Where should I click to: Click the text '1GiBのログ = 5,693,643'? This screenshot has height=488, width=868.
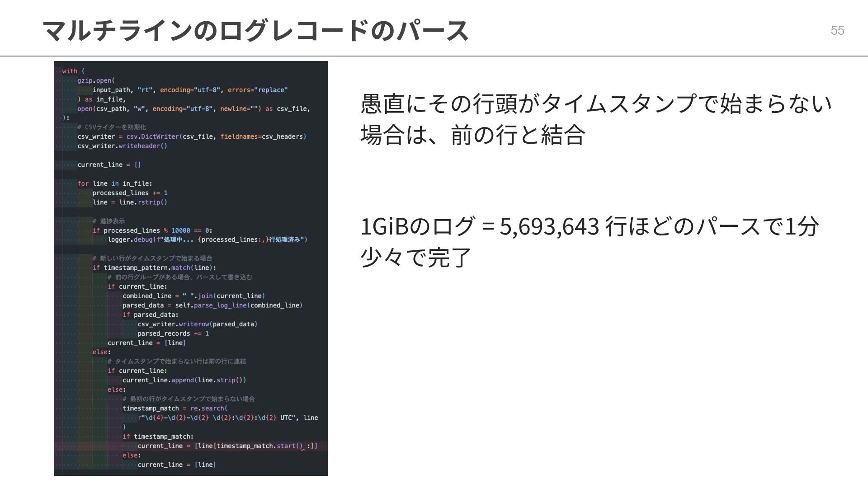(x=479, y=226)
